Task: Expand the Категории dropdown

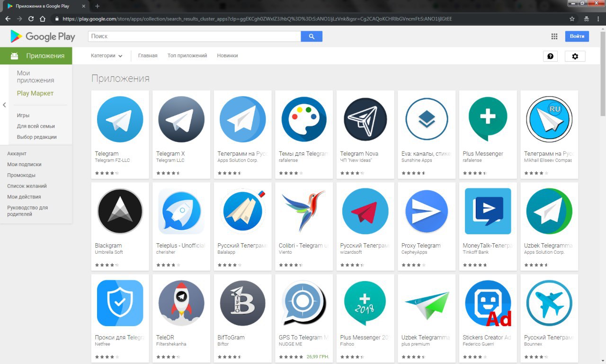Action: pyautogui.click(x=107, y=55)
